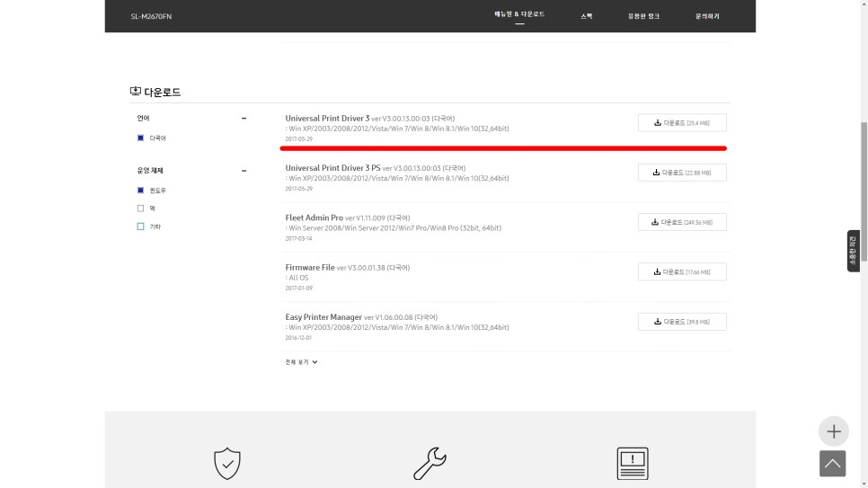Click the Firmware File title
This screenshot has height=488, width=868.
pos(310,268)
